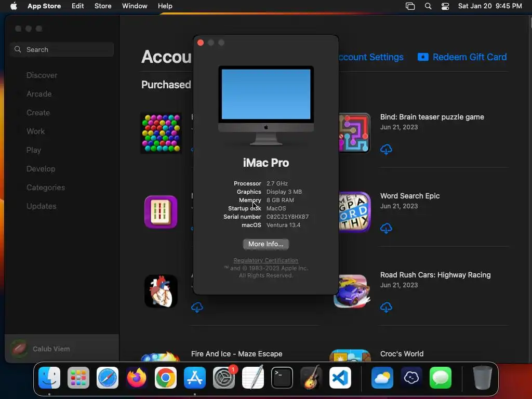
Task: Open Google Chrome from the Dock
Action: click(x=166, y=378)
